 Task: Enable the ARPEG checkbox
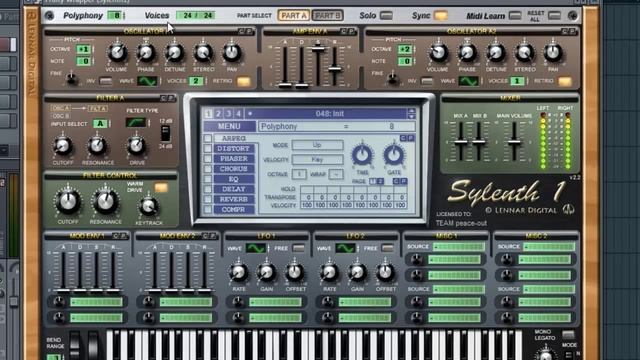208,138
